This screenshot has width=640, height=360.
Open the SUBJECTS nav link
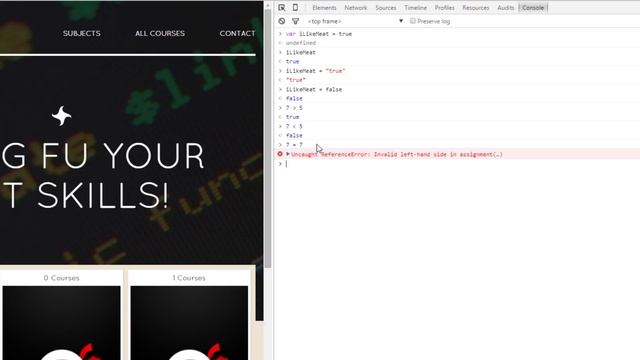click(82, 33)
